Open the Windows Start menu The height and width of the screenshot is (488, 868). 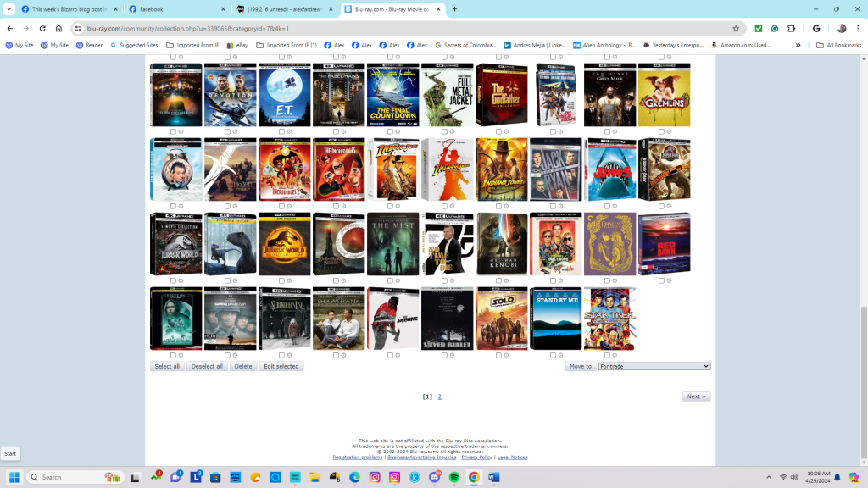(x=14, y=477)
